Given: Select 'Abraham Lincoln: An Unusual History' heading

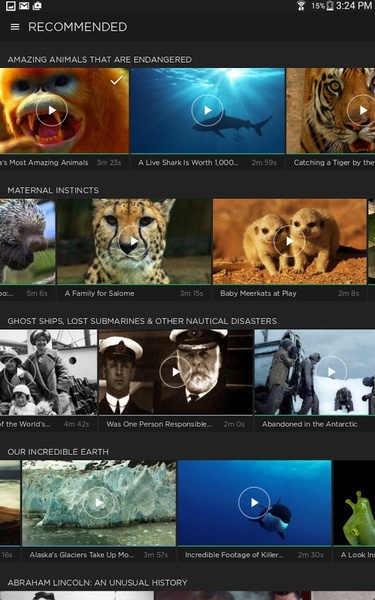Looking at the screenshot, I should pos(98,583).
